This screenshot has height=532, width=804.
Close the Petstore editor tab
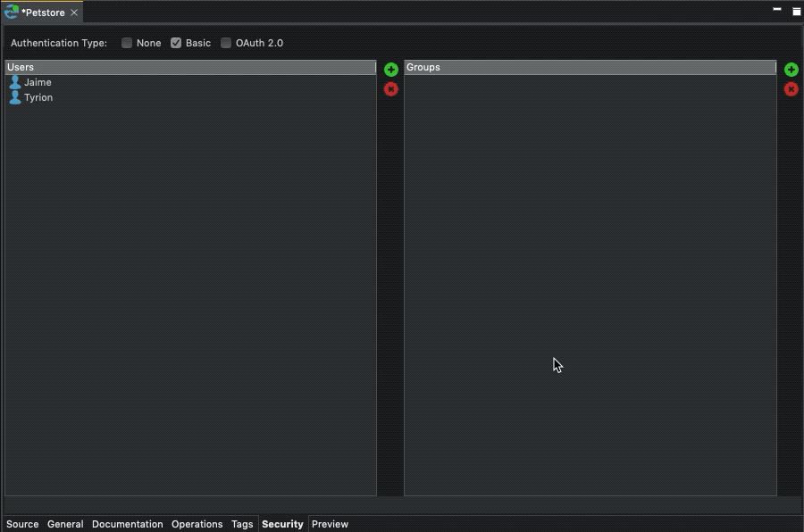[74, 12]
